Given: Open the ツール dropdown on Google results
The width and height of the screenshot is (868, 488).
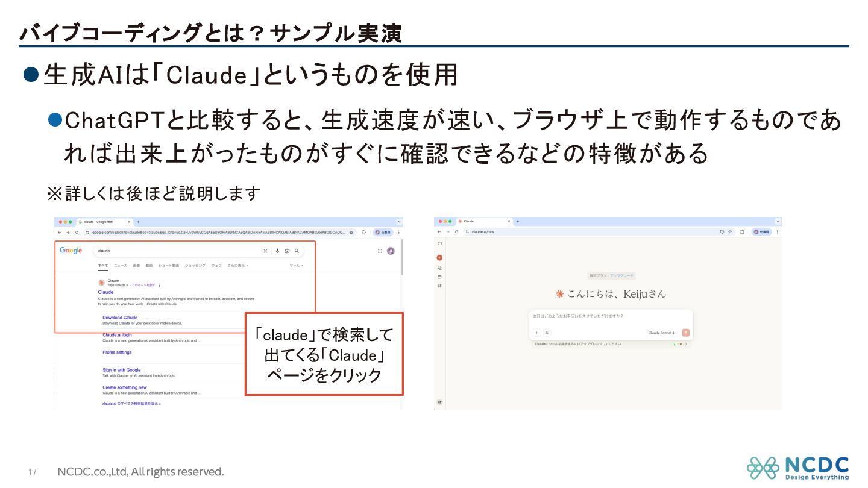Looking at the screenshot, I should [x=297, y=266].
